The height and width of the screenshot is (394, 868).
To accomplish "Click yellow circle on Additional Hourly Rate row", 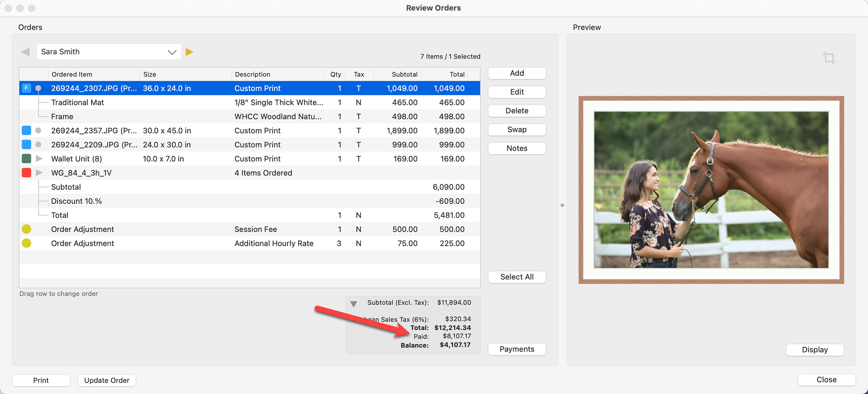I will (26, 243).
